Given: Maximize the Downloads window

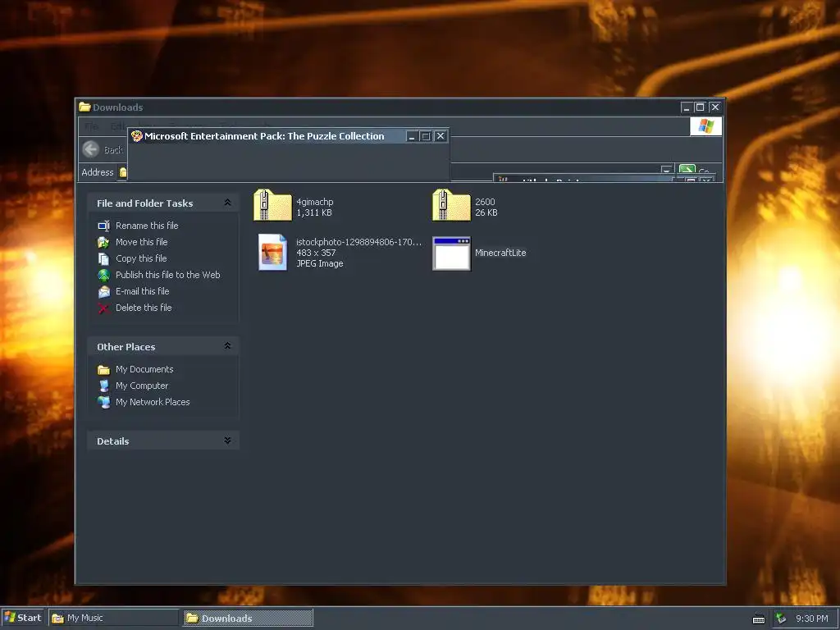Looking at the screenshot, I should tap(700, 107).
